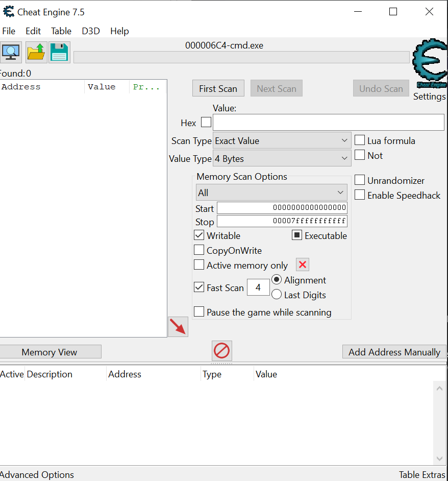
Task: Check Active memory only
Action: (199, 264)
